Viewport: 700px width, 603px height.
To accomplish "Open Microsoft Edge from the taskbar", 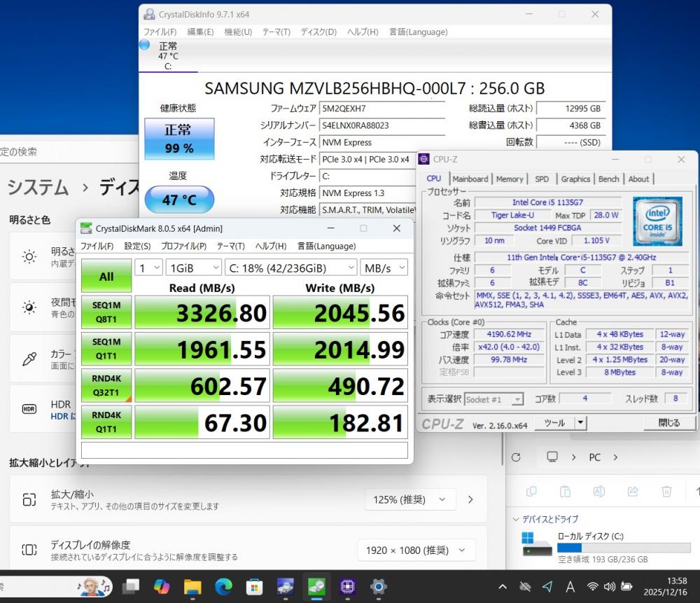I will (x=223, y=586).
